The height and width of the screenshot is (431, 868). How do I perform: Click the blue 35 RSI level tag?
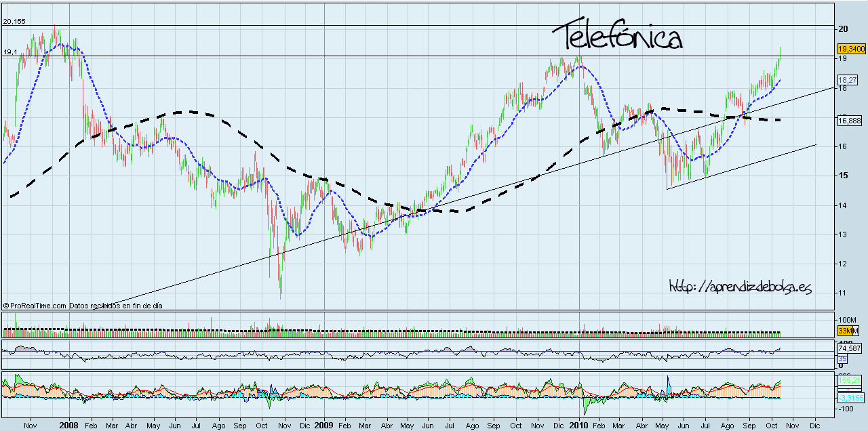[x=842, y=358]
